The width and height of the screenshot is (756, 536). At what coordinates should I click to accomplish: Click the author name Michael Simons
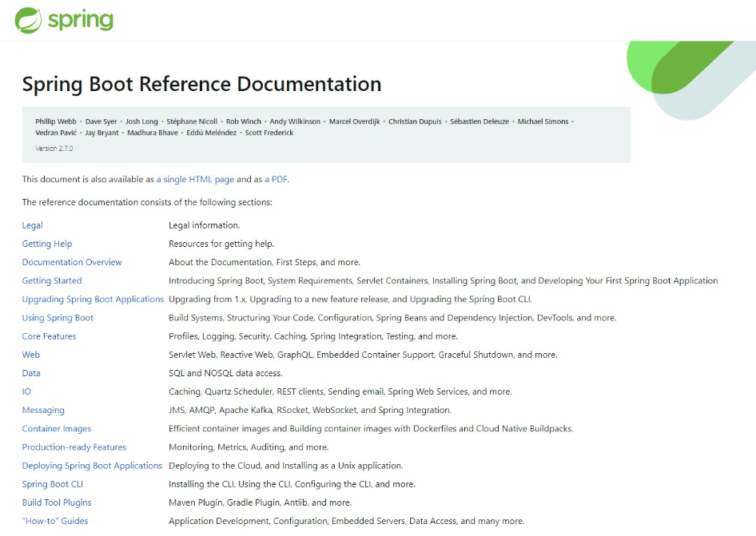coord(543,121)
